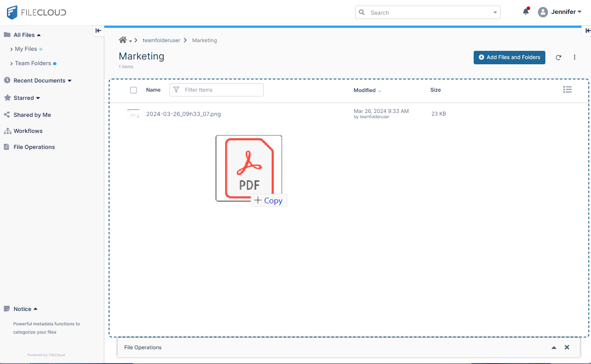Open Shared by Me in sidebar
The image size is (591, 364).
tap(32, 115)
